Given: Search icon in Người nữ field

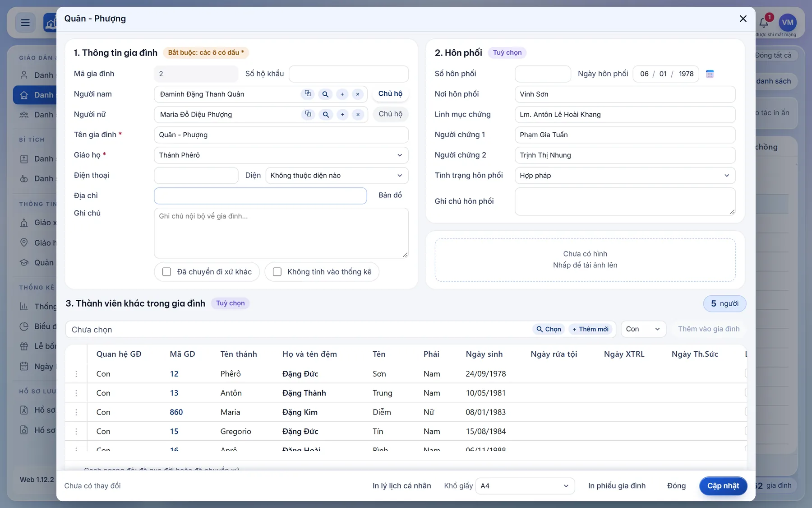Looking at the screenshot, I should [326, 115].
